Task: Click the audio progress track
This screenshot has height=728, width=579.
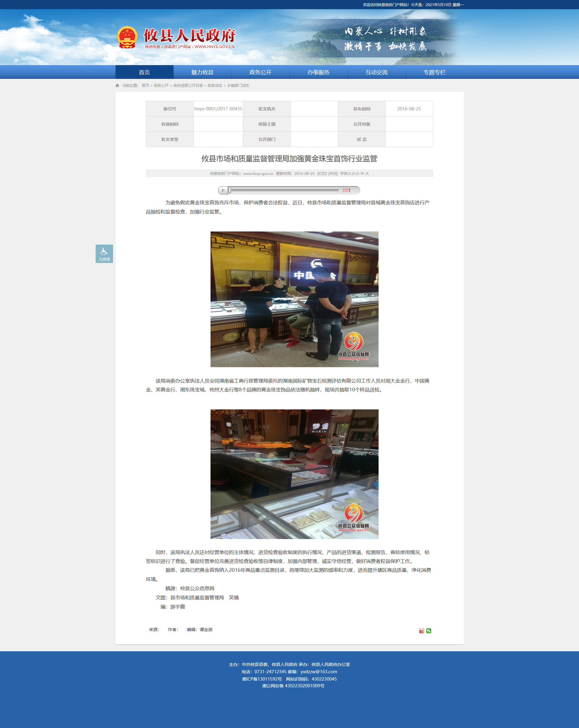Action: click(x=284, y=190)
